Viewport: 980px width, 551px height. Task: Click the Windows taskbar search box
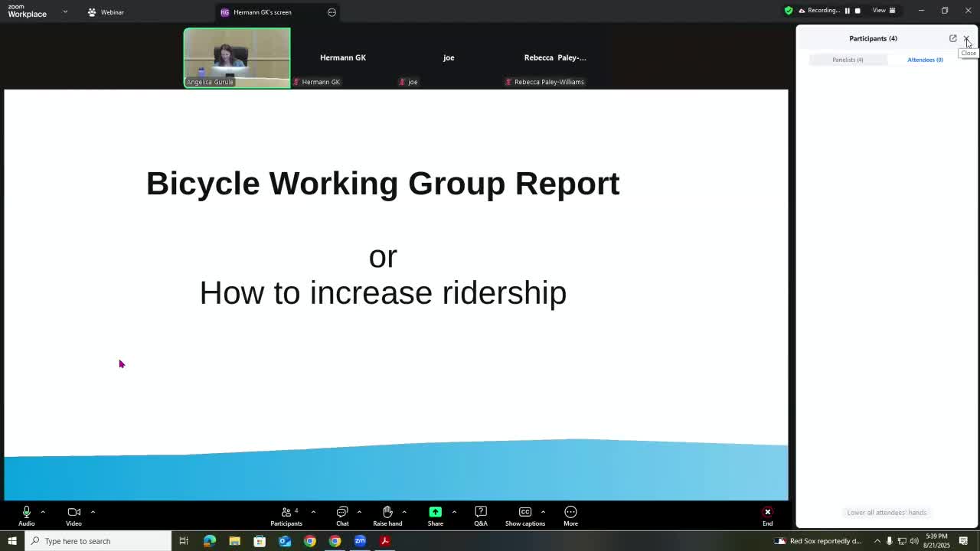coord(100,541)
